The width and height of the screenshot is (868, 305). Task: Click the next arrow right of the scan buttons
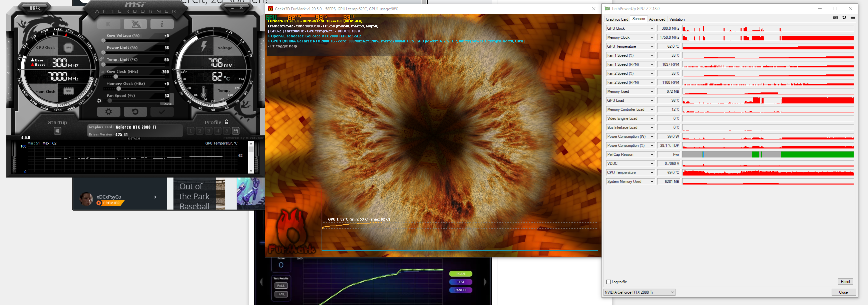point(485,282)
